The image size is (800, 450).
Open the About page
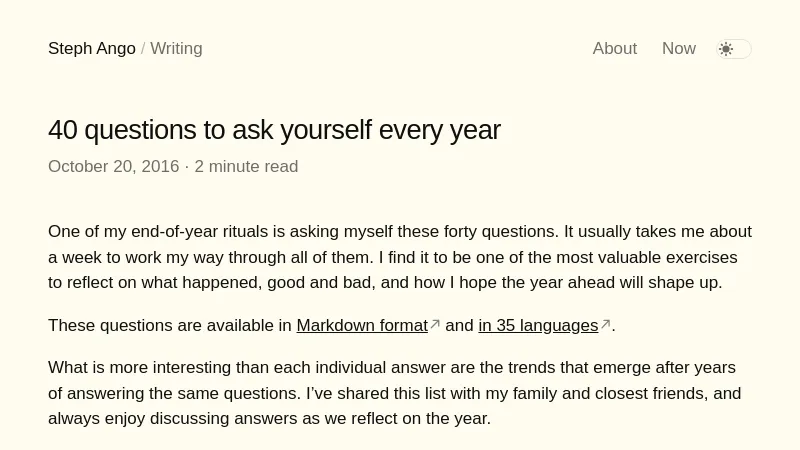tap(614, 49)
